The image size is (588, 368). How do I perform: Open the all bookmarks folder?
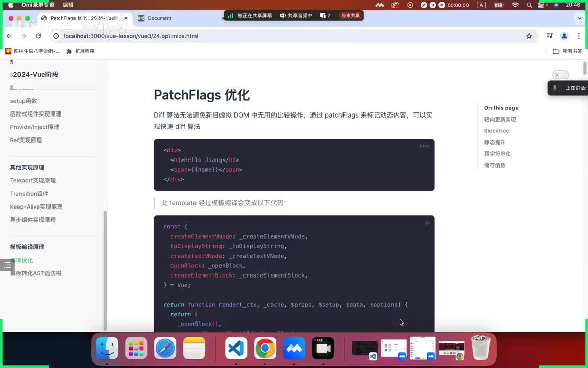tap(568, 51)
